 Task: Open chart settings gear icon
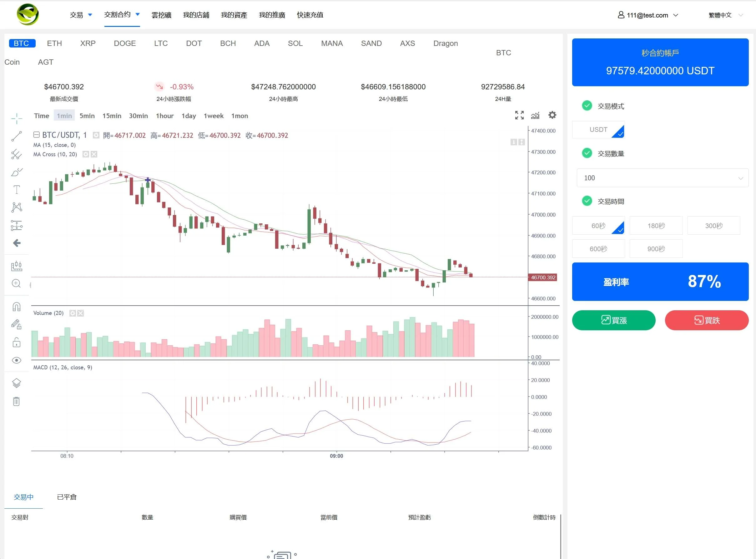(x=552, y=115)
